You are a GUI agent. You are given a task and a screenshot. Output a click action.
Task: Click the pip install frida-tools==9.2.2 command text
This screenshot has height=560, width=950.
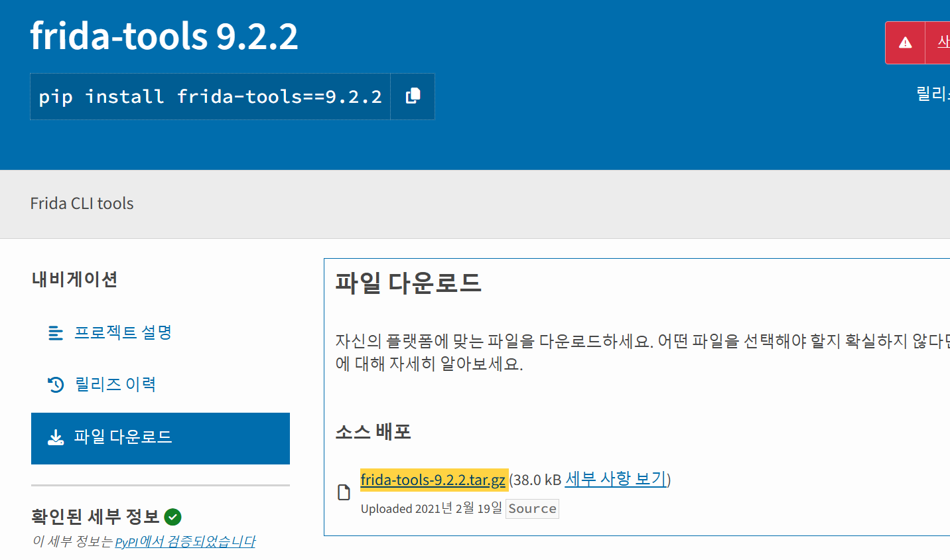click(x=210, y=96)
